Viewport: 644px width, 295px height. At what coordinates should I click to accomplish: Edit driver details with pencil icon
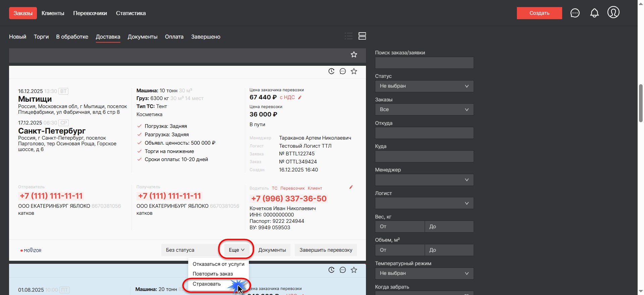point(351,187)
